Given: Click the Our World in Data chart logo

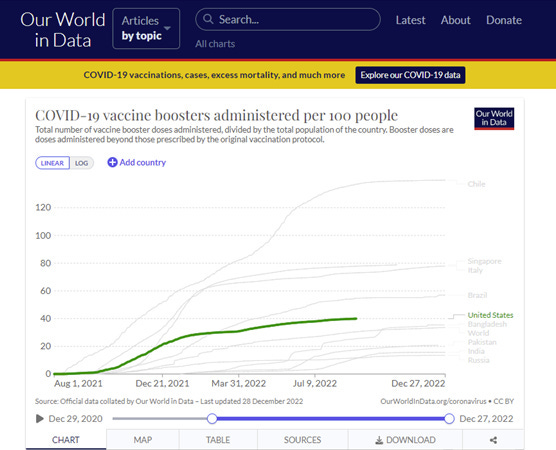Looking at the screenshot, I should tap(494, 118).
